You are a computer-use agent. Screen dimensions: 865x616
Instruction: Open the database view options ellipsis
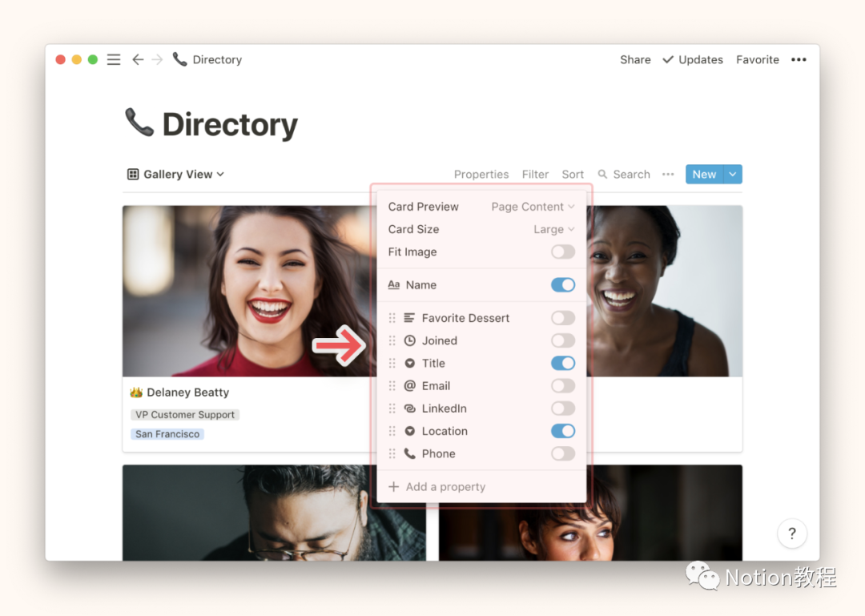(x=667, y=175)
